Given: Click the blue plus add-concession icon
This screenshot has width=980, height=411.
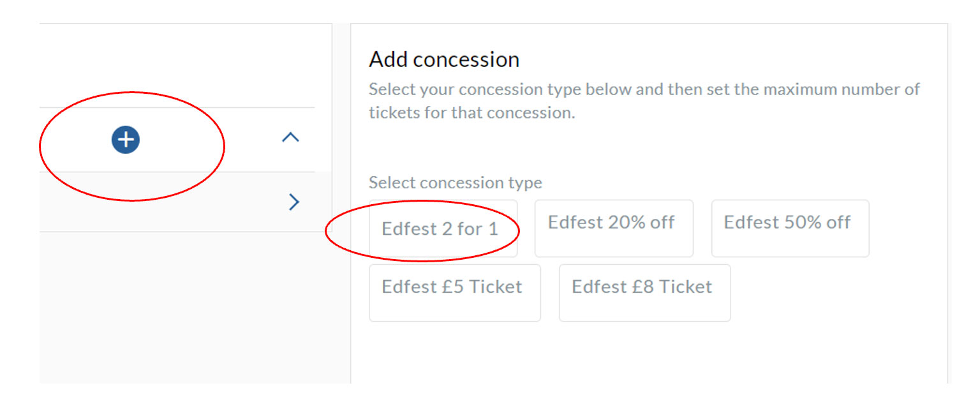Looking at the screenshot, I should pos(126,140).
